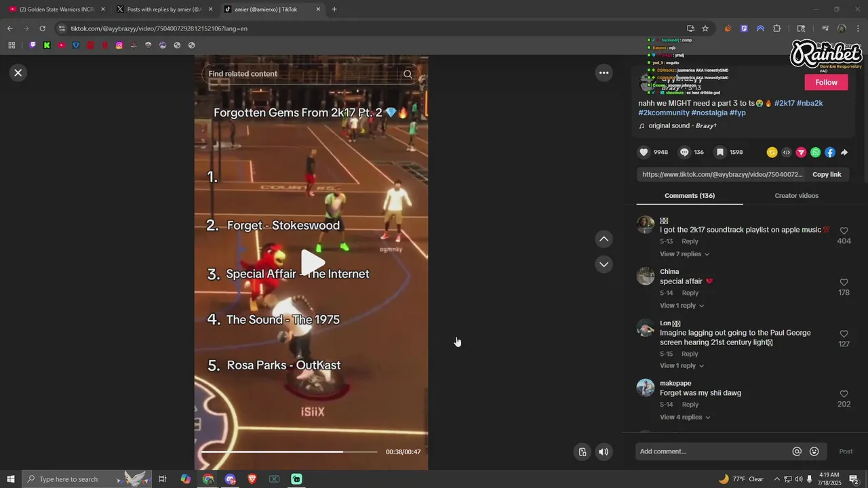868x488 pixels.
Task: Save video with bookmark icon showing 1598
Action: pos(720,152)
